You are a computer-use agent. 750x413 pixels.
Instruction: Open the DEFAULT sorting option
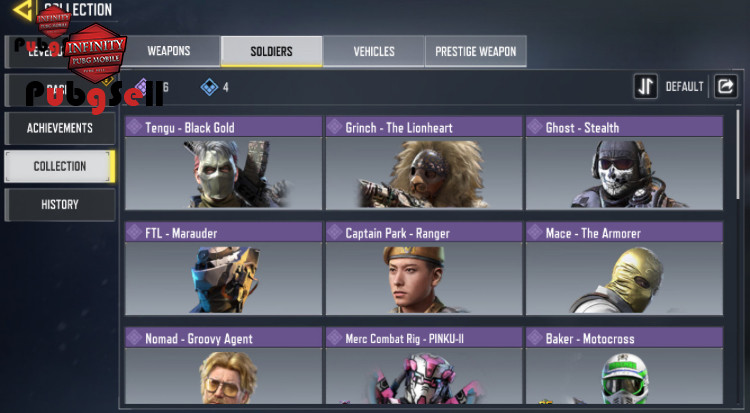[x=684, y=87]
